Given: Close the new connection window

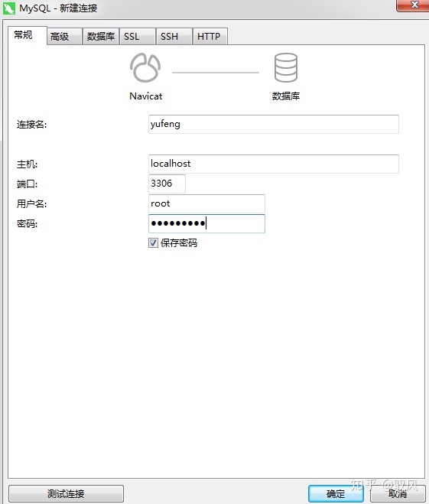Looking at the screenshot, I should 414,5.
